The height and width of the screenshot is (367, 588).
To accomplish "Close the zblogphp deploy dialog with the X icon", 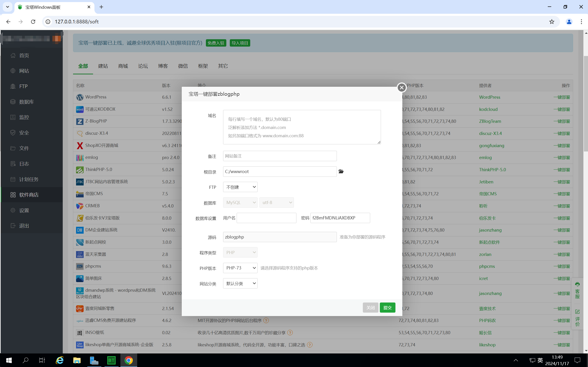I will pos(402,88).
